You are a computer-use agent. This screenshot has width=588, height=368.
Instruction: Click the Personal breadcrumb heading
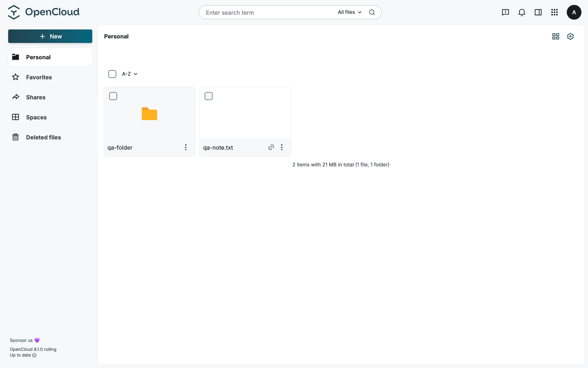(x=116, y=36)
